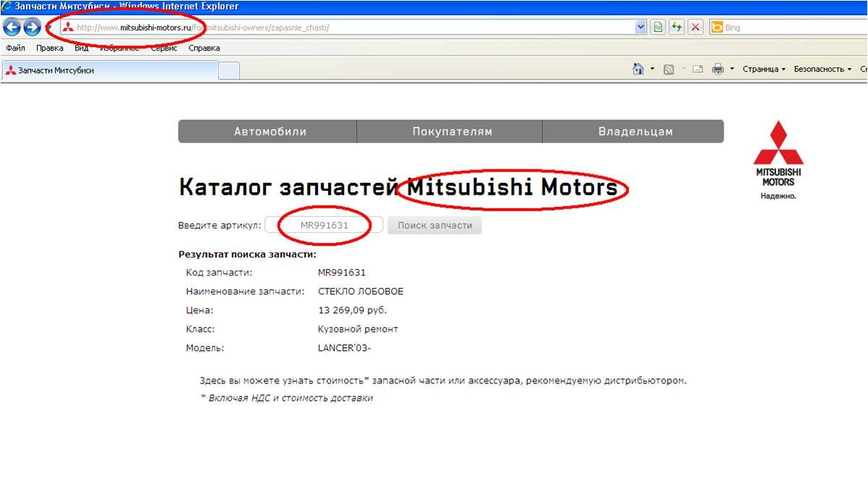The width and height of the screenshot is (868, 502).
Task: Open the address bar history dropdown
Action: click(x=640, y=27)
